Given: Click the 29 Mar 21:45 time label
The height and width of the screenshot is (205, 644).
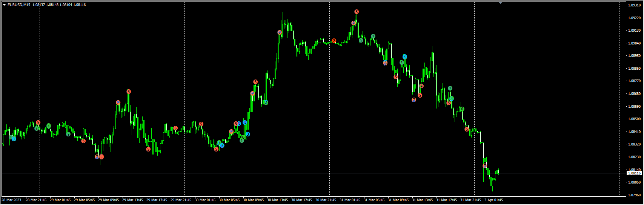Looking at the screenshot, I should click(x=181, y=200).
